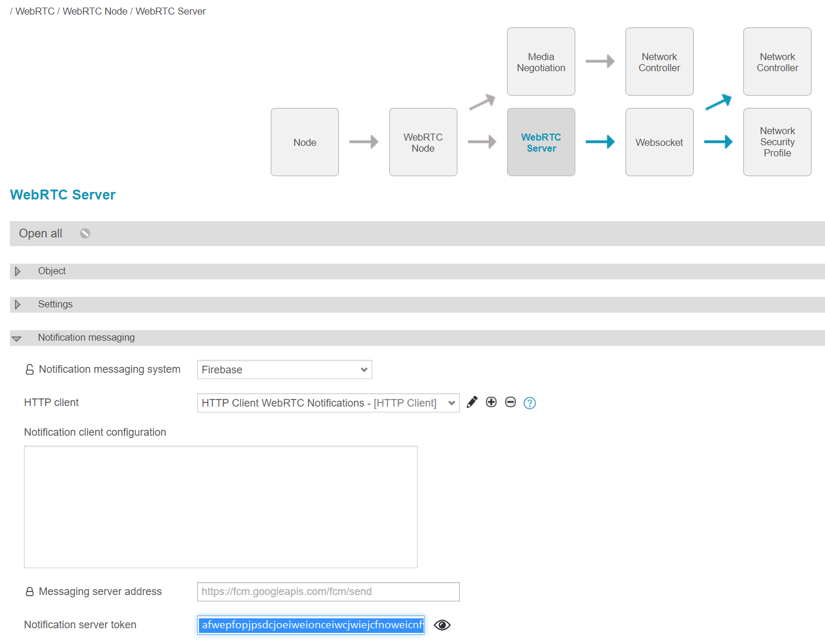Click the Notification client configuration text area
Viewport: 825px width, 644px height.
[221, 506]
